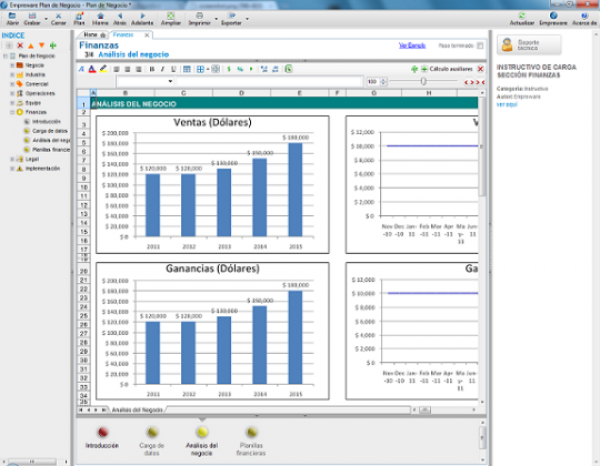This screenshot has height=466, width=600.
Task: Toggle underline formatting
Action: click(173, 69)
